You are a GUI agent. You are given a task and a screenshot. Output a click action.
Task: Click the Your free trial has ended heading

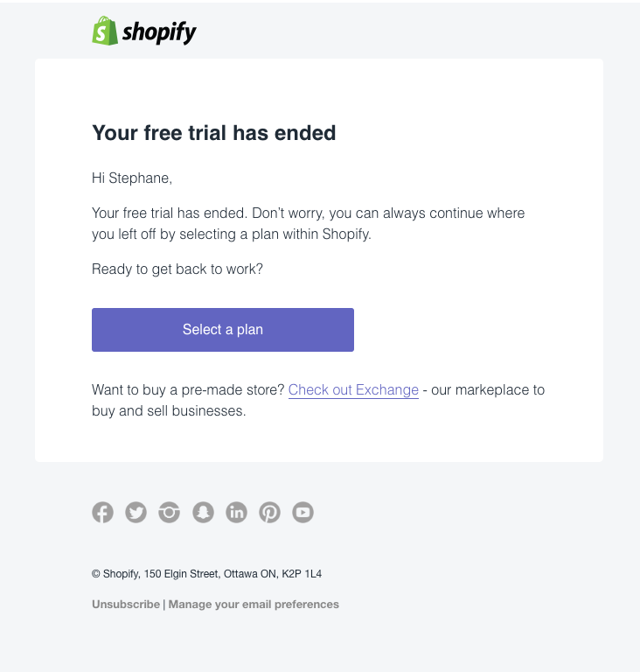pos(213,133)
